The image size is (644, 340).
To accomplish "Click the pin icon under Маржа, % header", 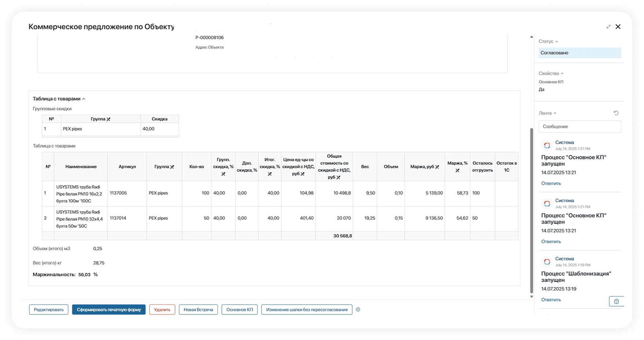I will 457,170.
